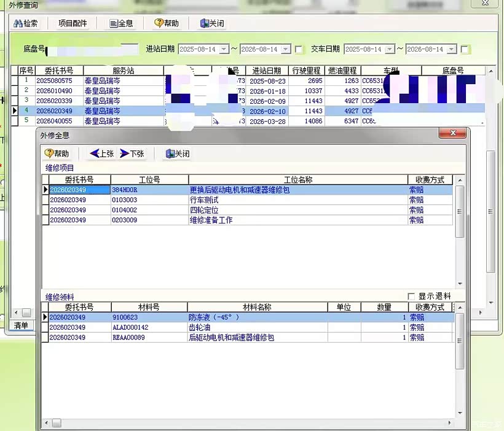Tick the 交车日期 filter checkbox

465,50
